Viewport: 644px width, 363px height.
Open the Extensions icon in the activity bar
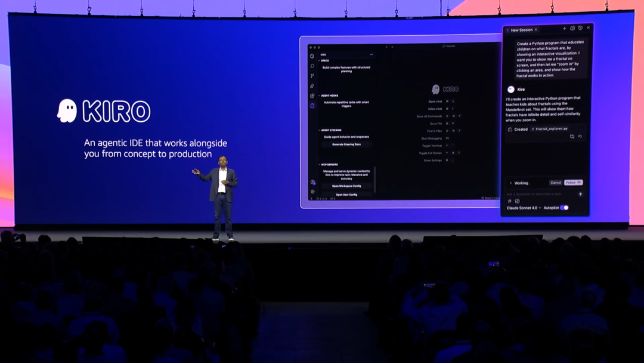tap(312, 96)
